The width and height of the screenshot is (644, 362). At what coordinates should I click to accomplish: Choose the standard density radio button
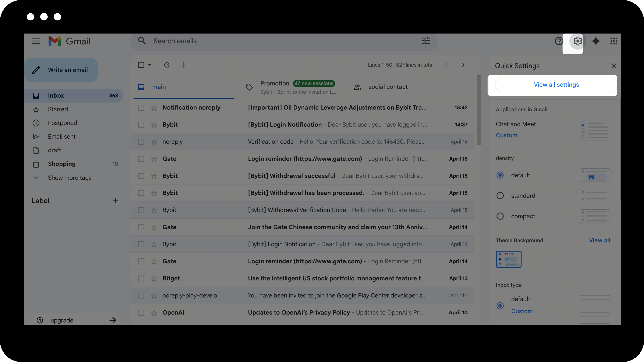(500, 196)
